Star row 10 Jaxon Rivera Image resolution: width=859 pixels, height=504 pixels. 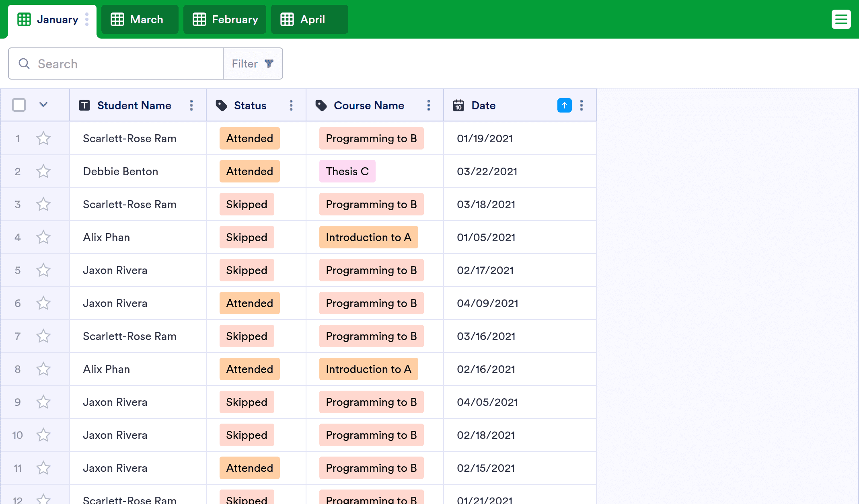(43, 435)
